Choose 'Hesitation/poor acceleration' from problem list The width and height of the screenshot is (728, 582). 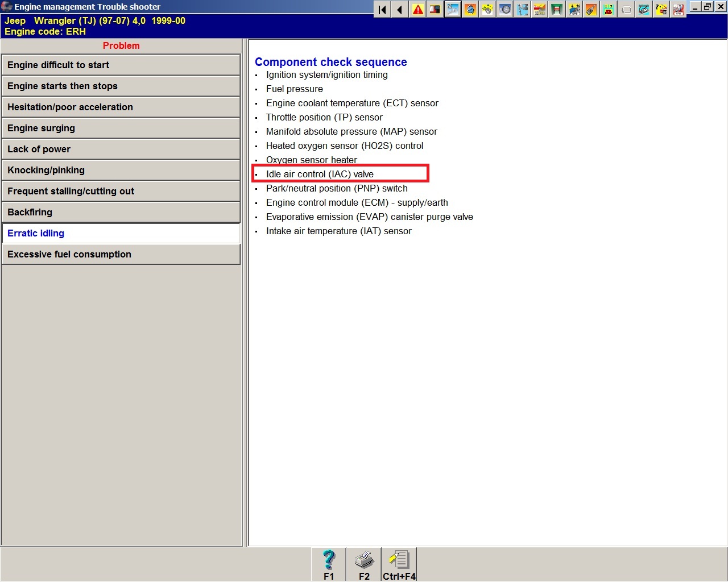click(x=121, y=107)
